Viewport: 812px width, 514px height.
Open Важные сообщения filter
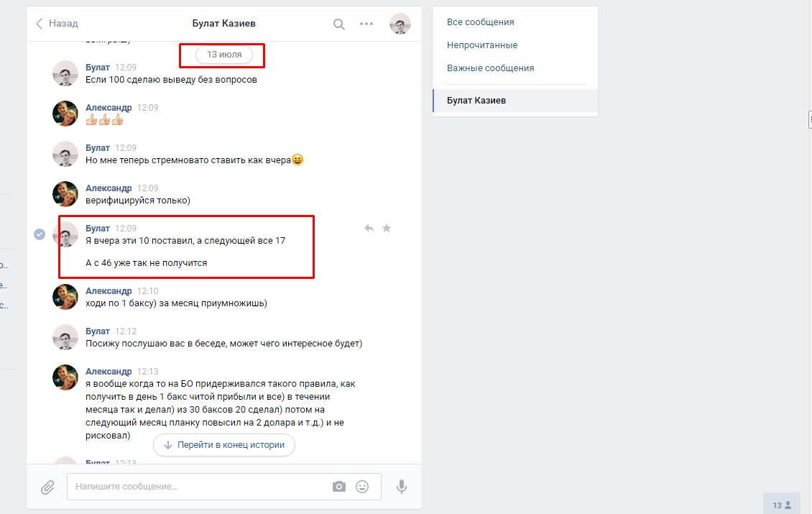[490, 68]
